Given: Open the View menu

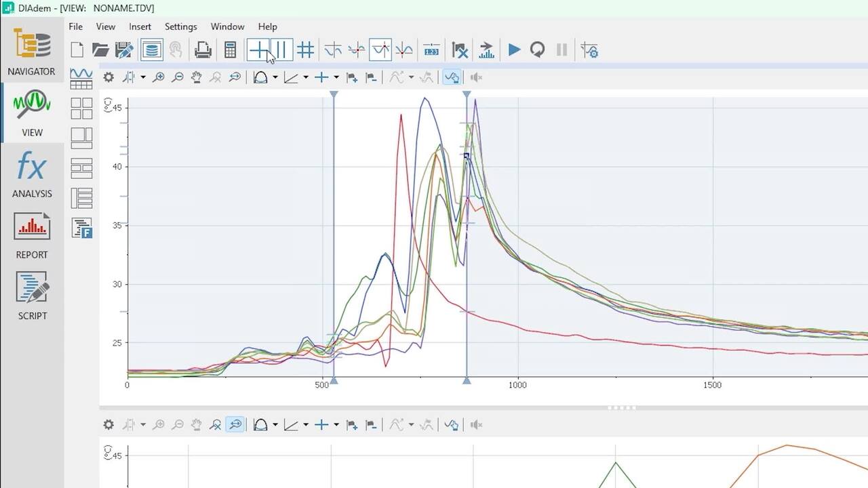Looking at the screenshot, I should click(x=106, y=26).
